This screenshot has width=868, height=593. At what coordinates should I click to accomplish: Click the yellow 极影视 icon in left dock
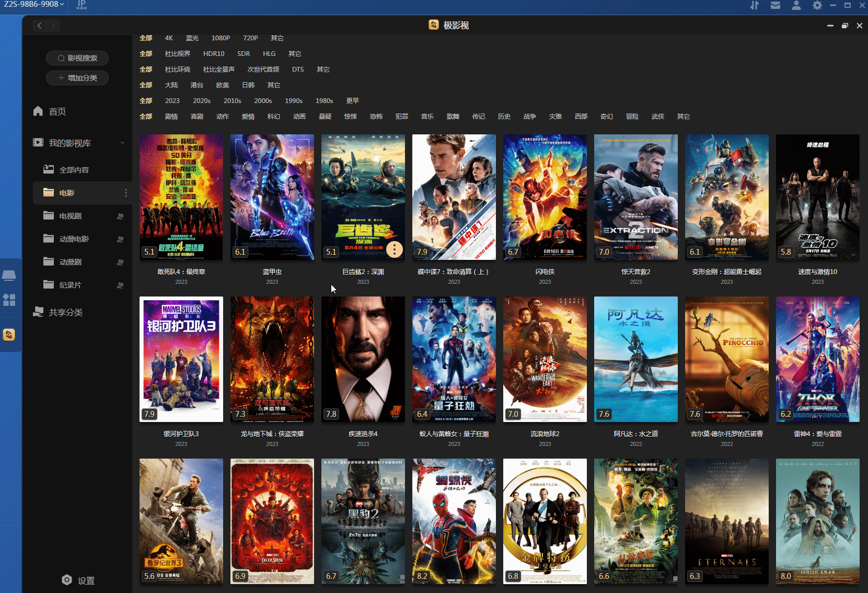coord(9,335)
